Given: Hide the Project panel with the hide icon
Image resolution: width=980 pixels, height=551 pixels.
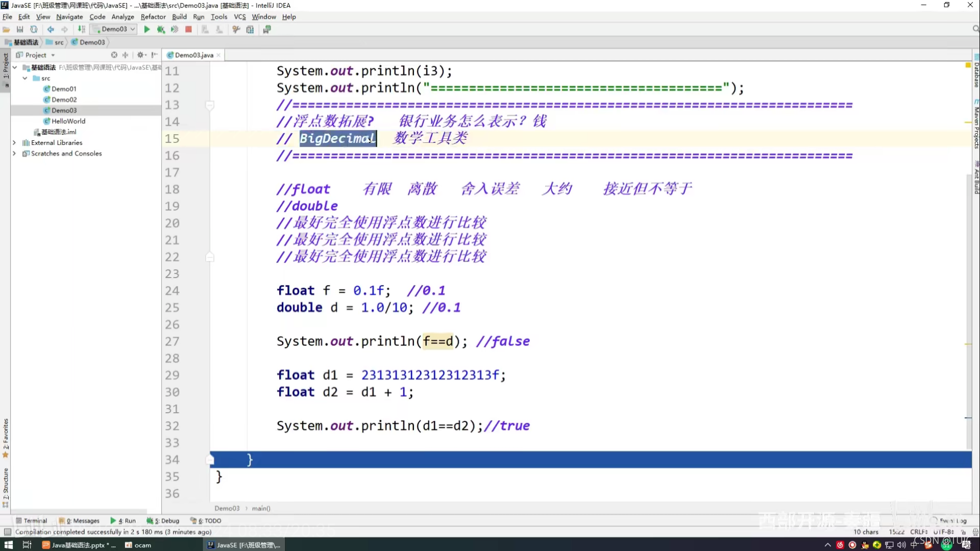Looking at the screenshot, I should click(154, 55).
